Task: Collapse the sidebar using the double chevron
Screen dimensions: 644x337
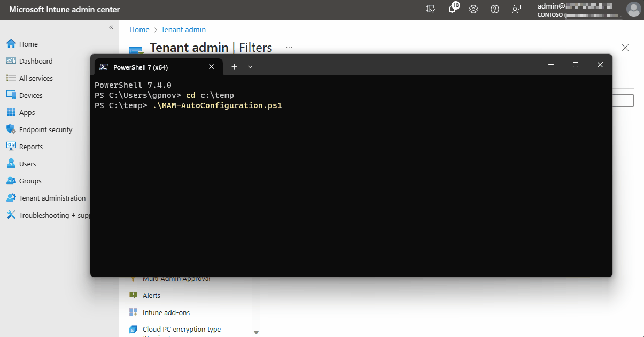Action: pyautogui.click(x=111, y=27)
